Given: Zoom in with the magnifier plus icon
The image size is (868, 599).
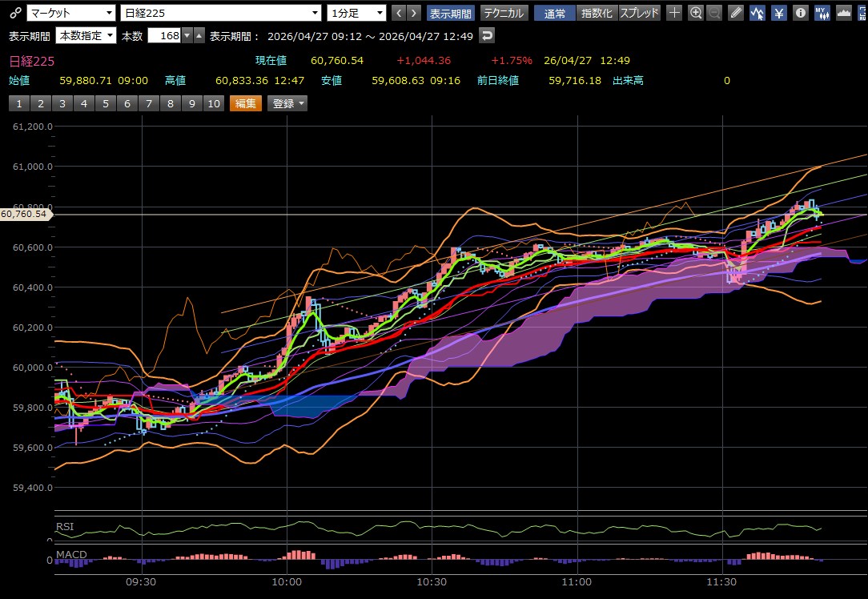Looking at the screenshot, I should (696, 13).
